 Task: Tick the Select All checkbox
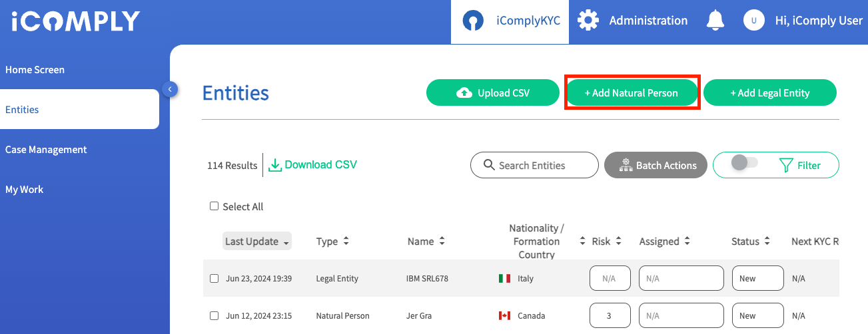coord(214,206)
